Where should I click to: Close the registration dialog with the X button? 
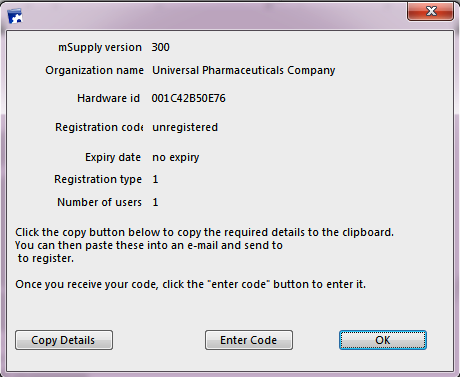point(430,11)
